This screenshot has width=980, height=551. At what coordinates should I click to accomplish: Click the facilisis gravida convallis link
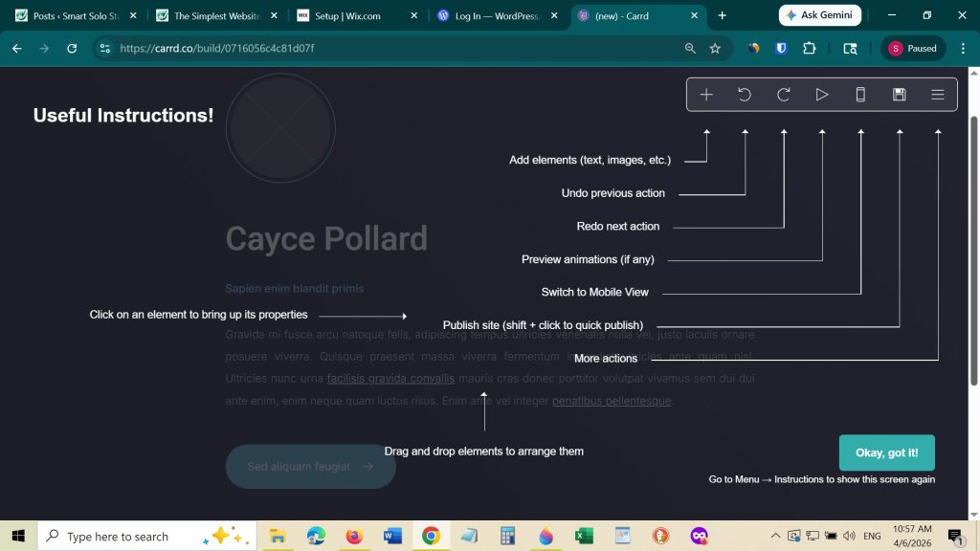390,378
